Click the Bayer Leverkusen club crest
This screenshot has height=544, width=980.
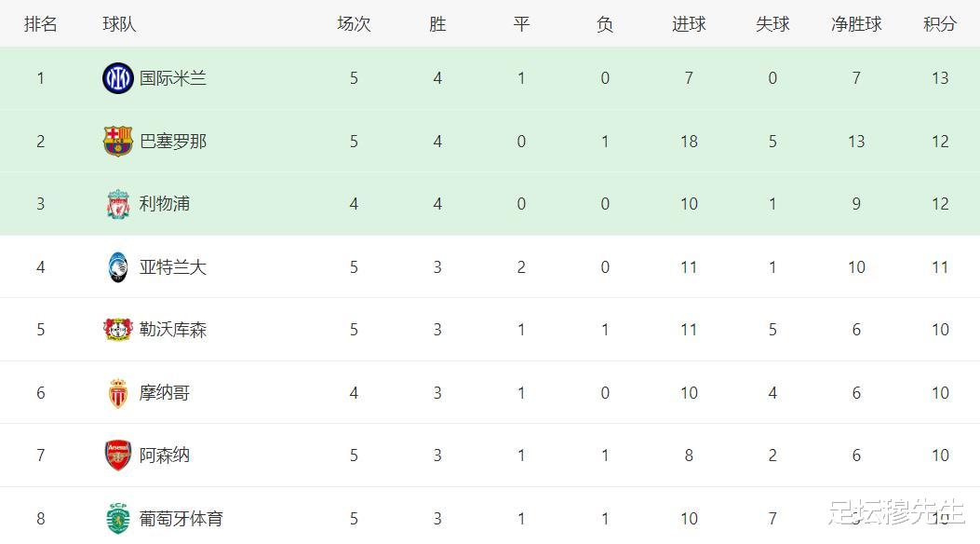click(x=117, y=330)
